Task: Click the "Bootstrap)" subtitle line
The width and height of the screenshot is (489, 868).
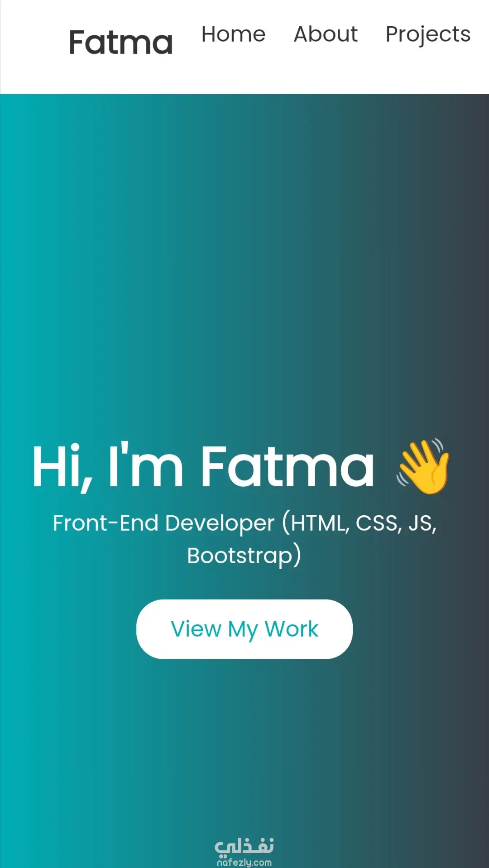Action: point(244,556)
